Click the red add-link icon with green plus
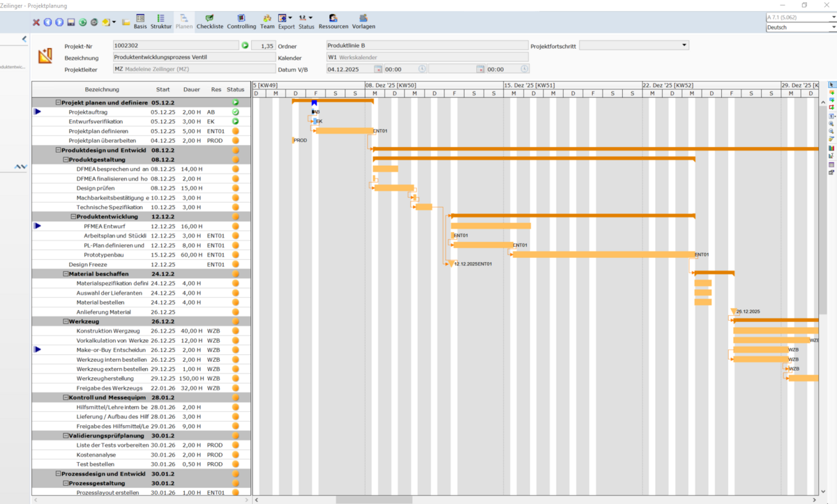Image resolution: width=837 pixels, height=504 pixels. click(x=831, y=107)
